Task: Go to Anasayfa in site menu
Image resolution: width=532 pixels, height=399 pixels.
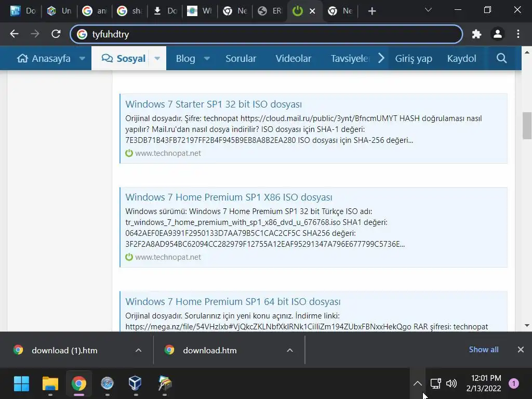Action: pyautogui.click(x=44, y=58)
